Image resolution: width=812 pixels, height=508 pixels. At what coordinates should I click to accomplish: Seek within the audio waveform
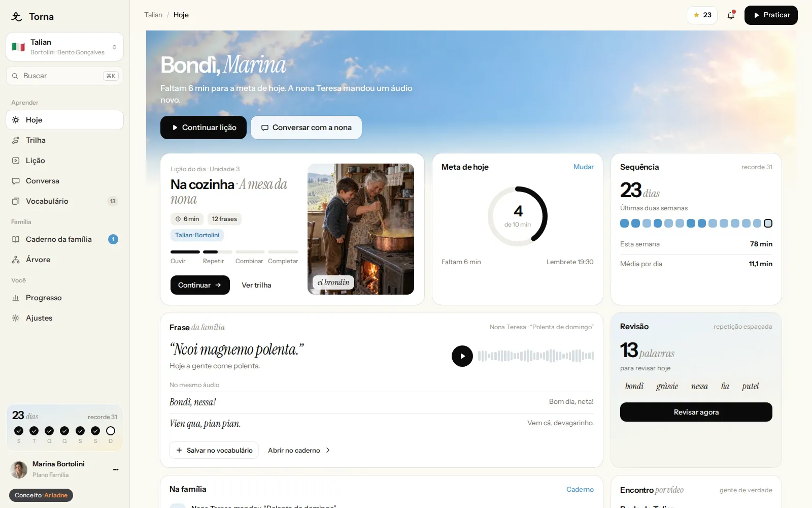point(535,356)
